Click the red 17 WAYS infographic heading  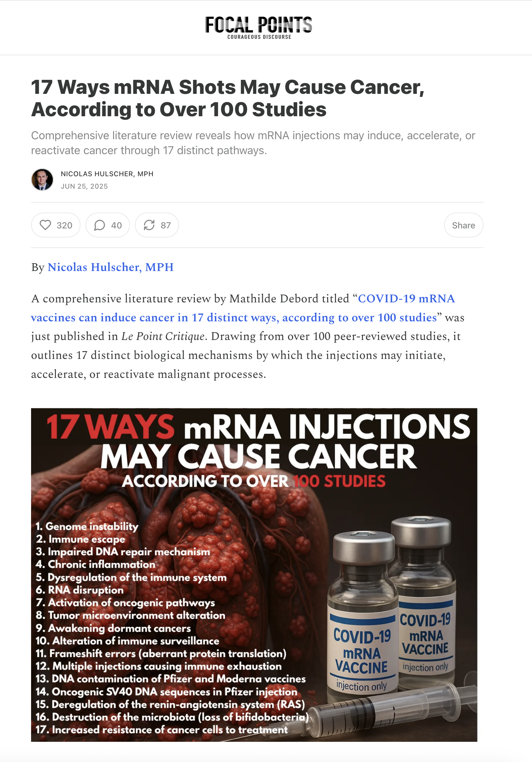[x=111, y=428]
